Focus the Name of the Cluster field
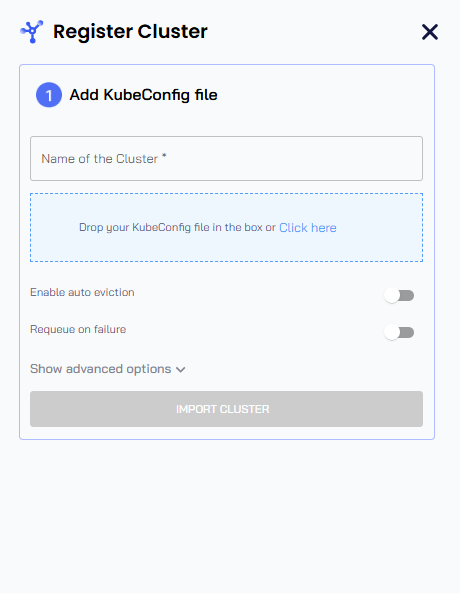The height and width of the screenshot is (593, 460). pyautogui.click(x=226, y=158)
